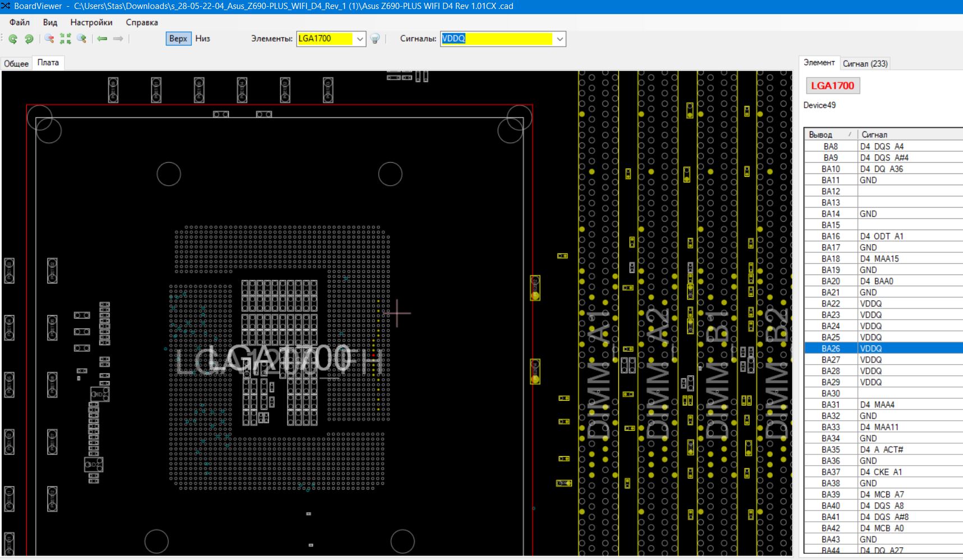Select pin row BA14 GND
This screenshot has height=560, width=963.
click(884, 214)
